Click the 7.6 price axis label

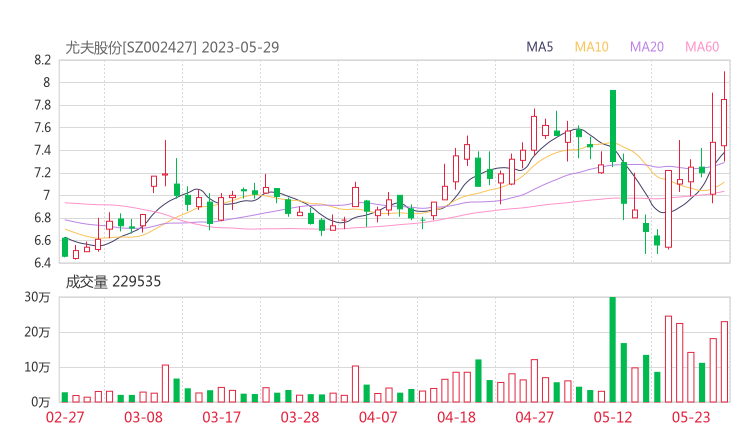(42, 127)
